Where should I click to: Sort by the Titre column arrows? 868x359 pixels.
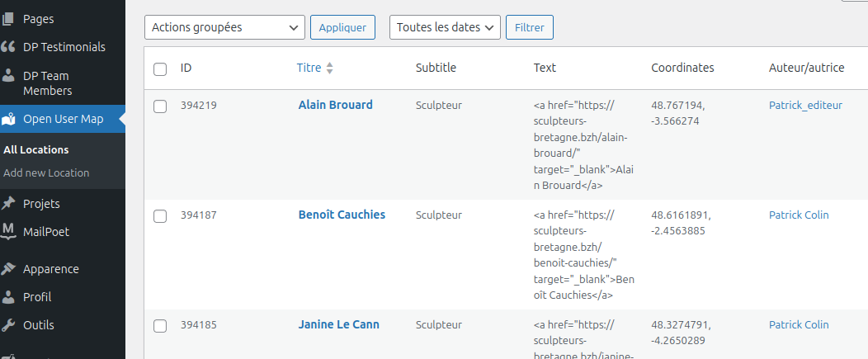pos(330,68)
